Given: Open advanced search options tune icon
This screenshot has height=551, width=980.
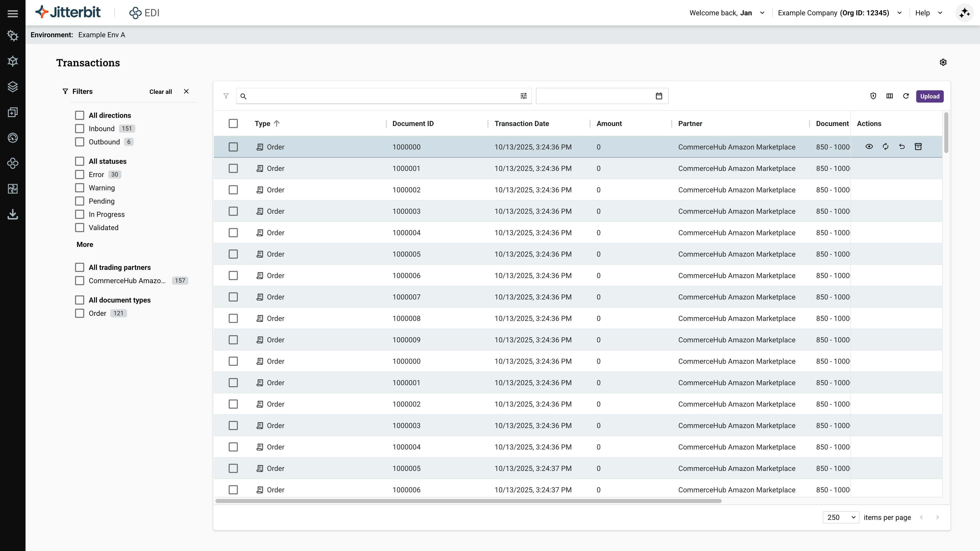Looking at the screenshot, I should click(x=523, y=96).
